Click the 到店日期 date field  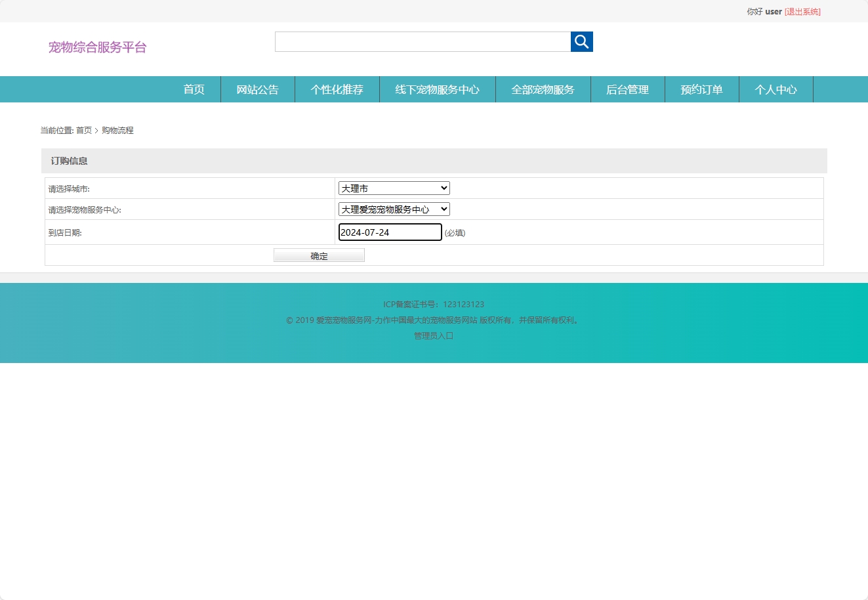390,232
